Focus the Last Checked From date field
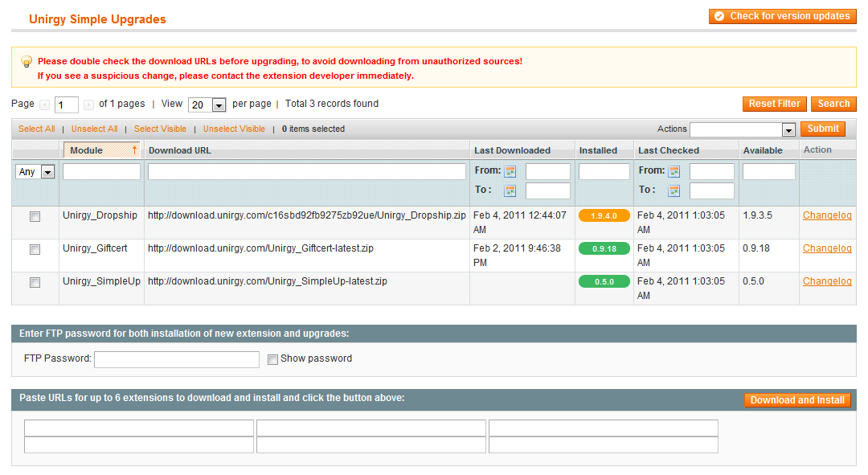The height and width of the screenshot is (475, 868). [712, 172]
